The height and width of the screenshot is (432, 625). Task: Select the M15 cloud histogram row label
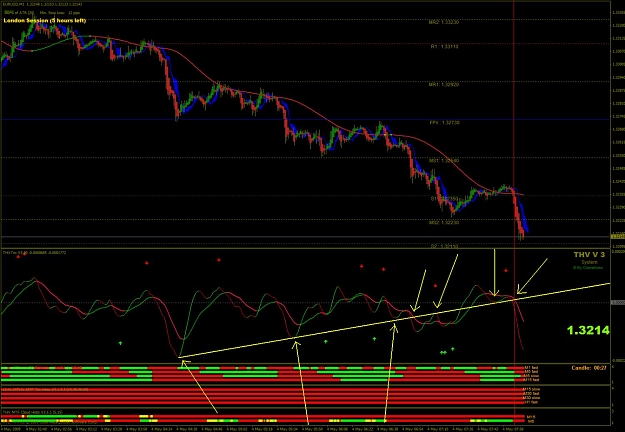pyautogui.click(x=530, y=417)
